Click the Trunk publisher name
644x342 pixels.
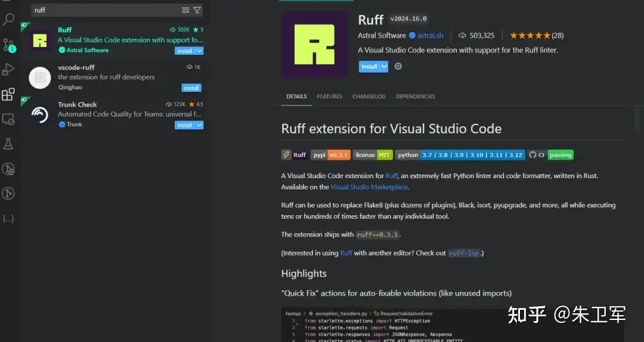[x=75, y=125]
